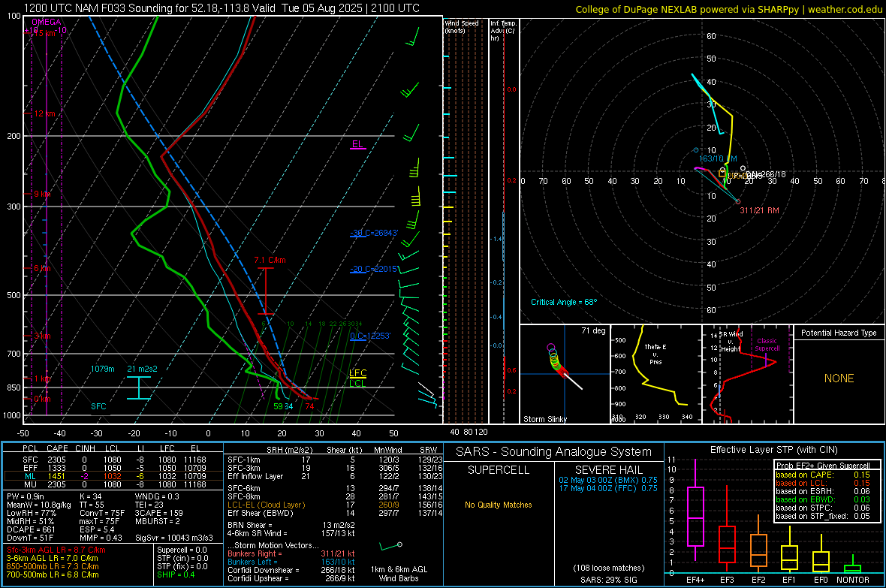
Task: Open the weather.cod.edu NEXLAB credit link
Action: [x=728, y=9]
